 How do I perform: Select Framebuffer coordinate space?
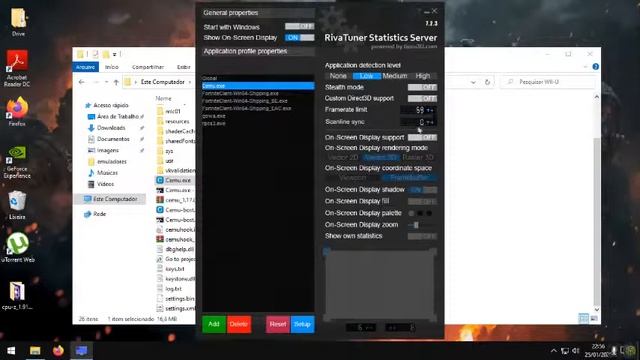coord(409,178)
